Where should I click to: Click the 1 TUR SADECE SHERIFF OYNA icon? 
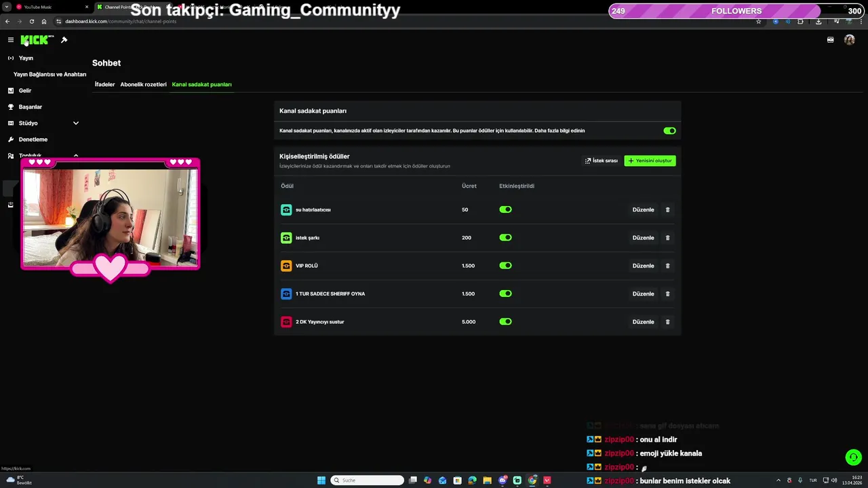(x=286, y=294)
